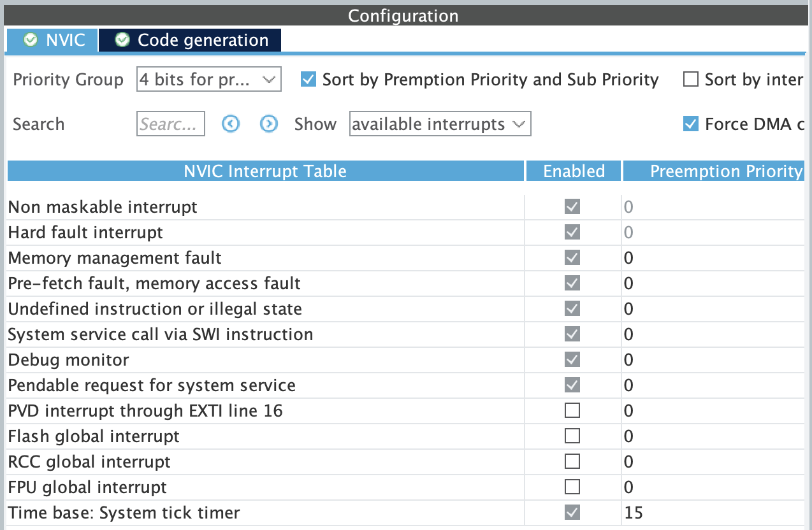Switch to the Code generation tab
The width and height of the screenshot is (812, 530).
[x=203, y=40]
